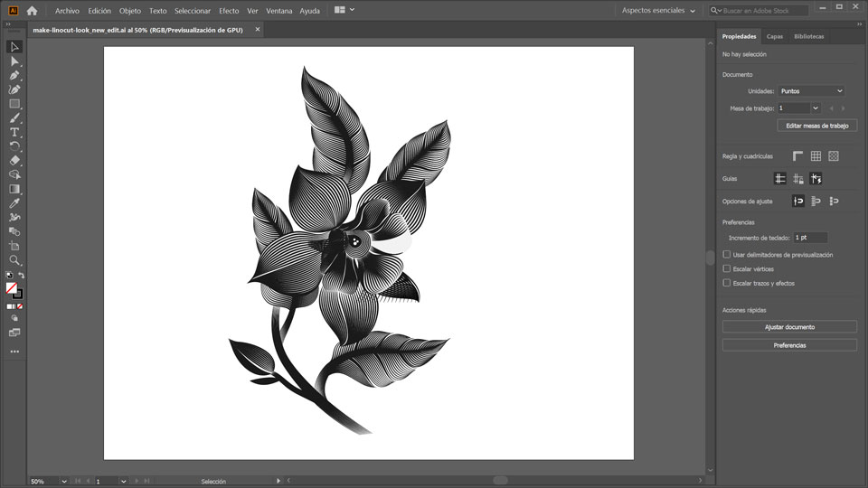
Task: Toggle Escalar trazos y efectos checkbox
Action: pyautogui.click(x=727, y=283)
